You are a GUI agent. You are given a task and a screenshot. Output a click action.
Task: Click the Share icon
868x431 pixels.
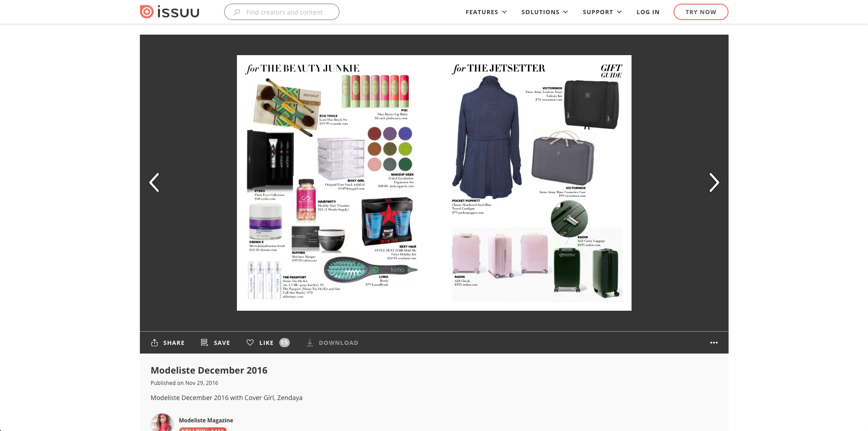(154, 343)
